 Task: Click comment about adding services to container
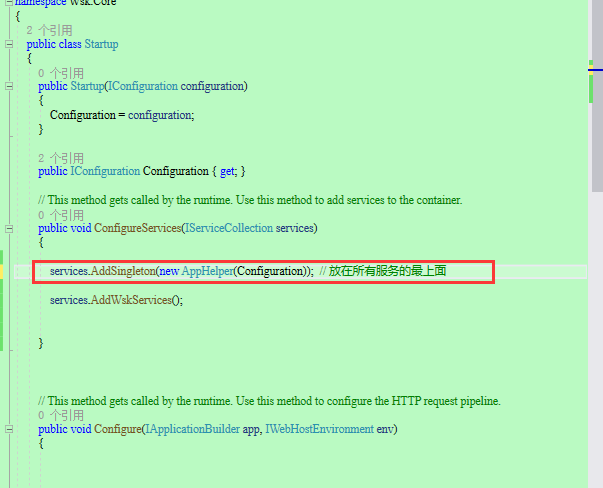(x=250, y=200)
